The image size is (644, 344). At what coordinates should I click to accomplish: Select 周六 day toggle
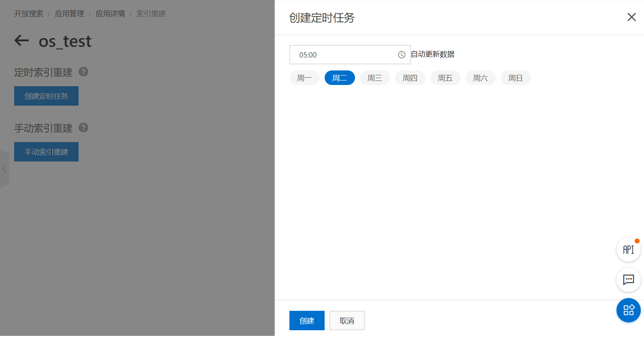tap(480, 78)
